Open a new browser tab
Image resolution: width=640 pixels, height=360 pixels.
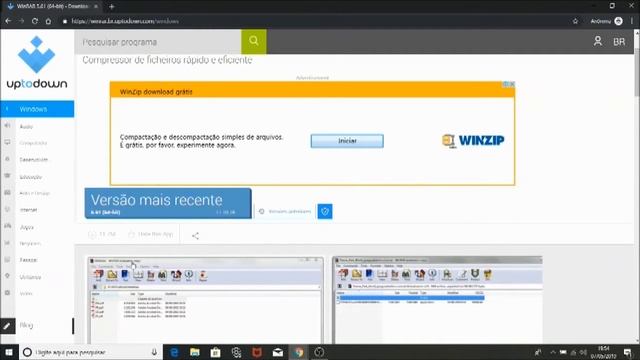(111, 7)
